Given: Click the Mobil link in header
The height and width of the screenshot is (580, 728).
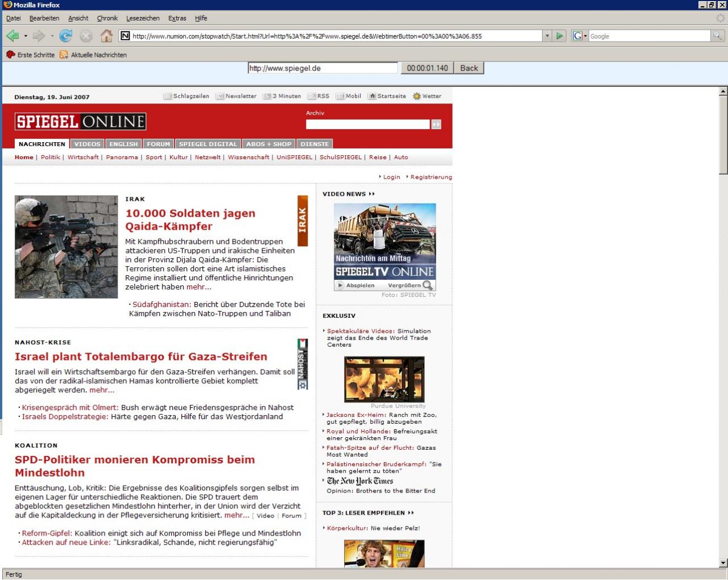Looking at the screenshot, I should 349,96.
